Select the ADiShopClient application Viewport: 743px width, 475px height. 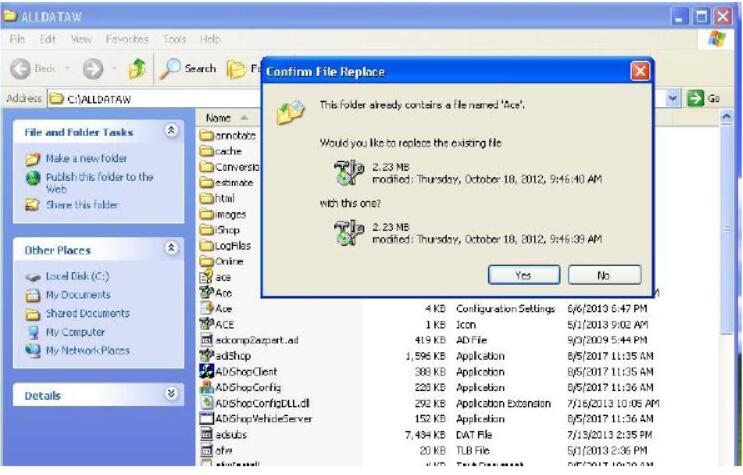[x=238, y=372]
